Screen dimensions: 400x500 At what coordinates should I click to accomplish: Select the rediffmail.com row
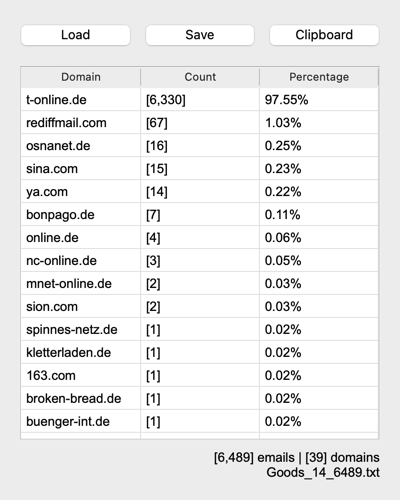[x=200, y=123]
